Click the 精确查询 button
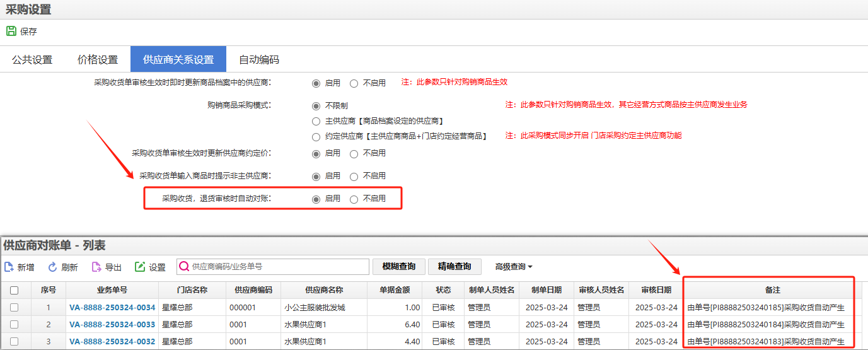868x350 pixels. (454, 267)
